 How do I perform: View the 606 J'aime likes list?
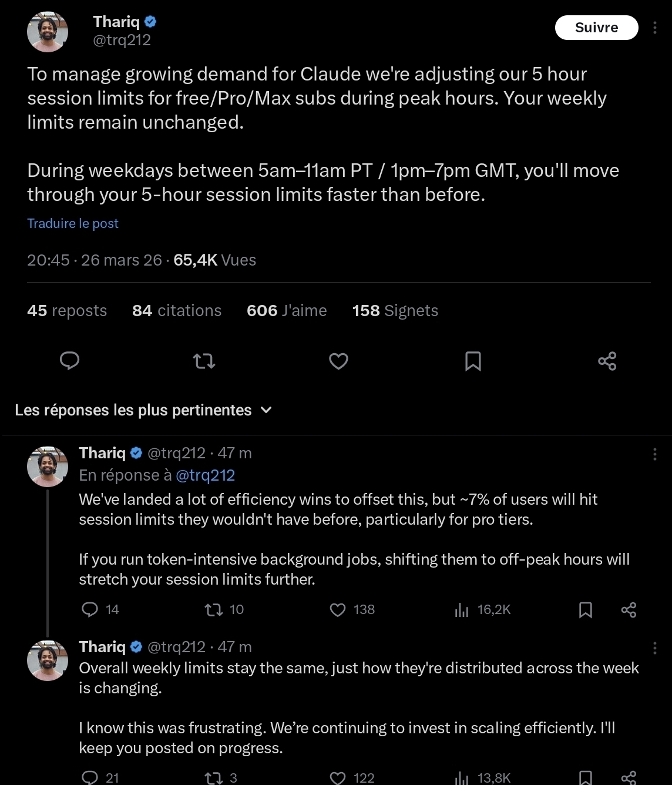coord(287,311)
